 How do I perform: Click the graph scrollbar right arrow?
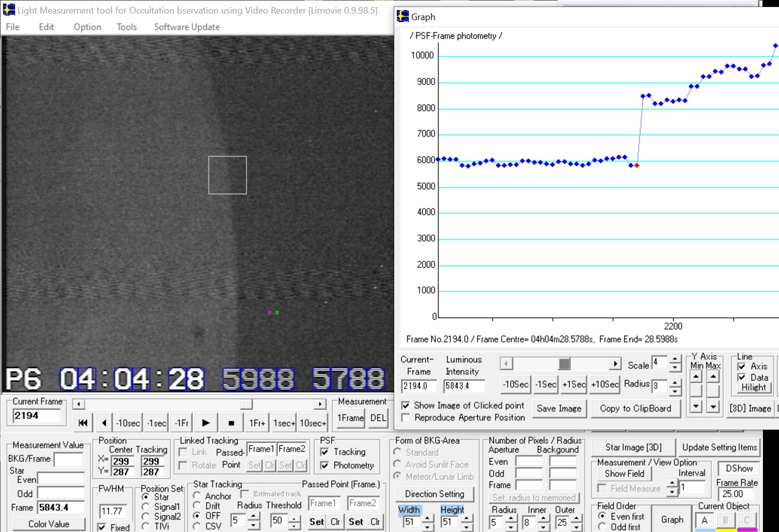tap(615, 364)
